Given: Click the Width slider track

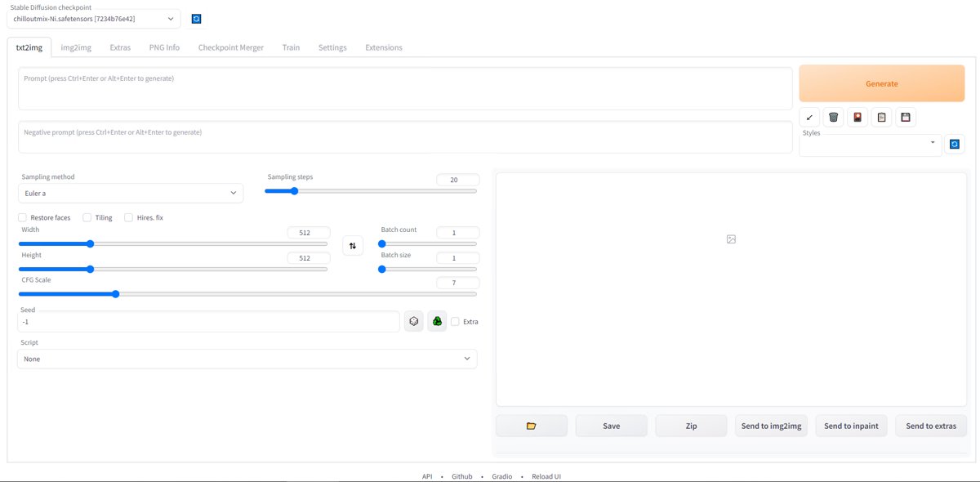Looking at the screenshot, I should pyautogui.click(x=172, y=243).
